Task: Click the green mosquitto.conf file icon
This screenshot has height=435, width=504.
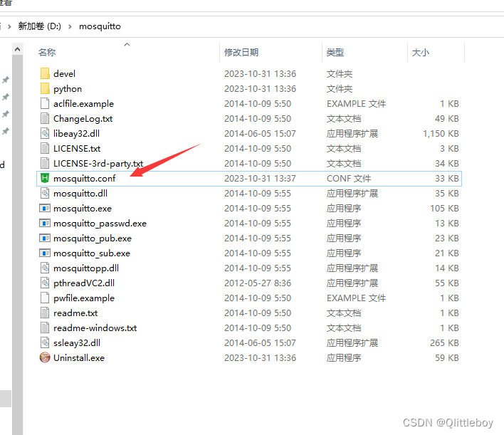Action: click(x=45, y=179)
